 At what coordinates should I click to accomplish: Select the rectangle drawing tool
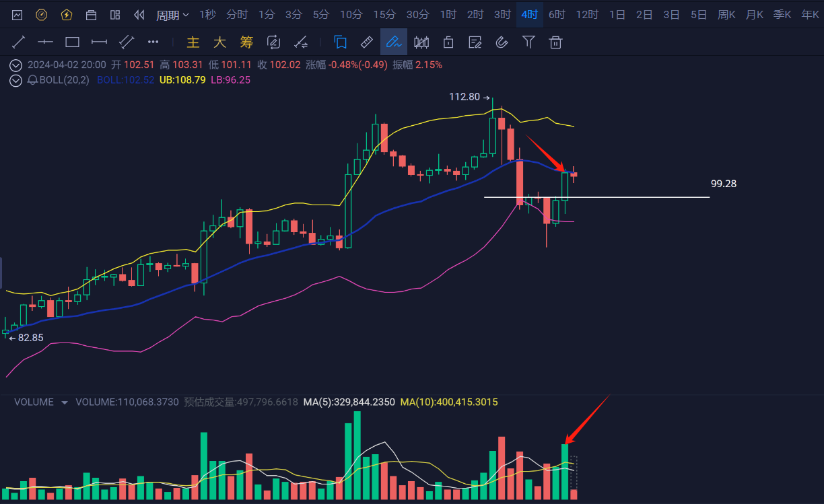click(72, 42)
